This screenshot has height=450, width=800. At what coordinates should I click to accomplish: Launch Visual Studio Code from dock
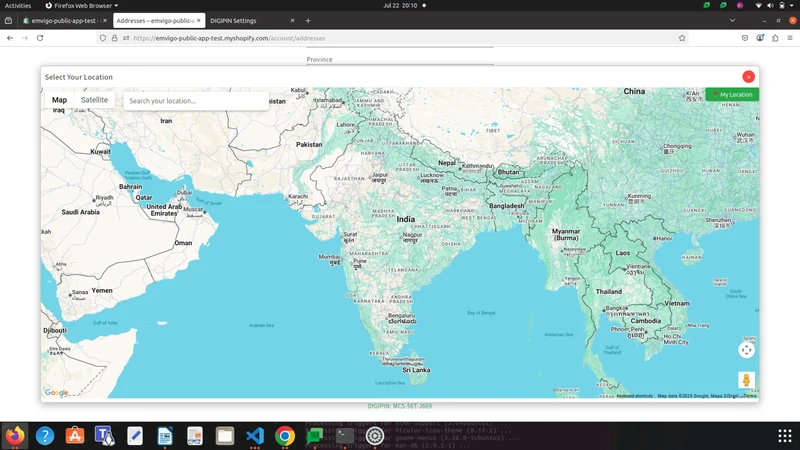(x=255, y=436)
